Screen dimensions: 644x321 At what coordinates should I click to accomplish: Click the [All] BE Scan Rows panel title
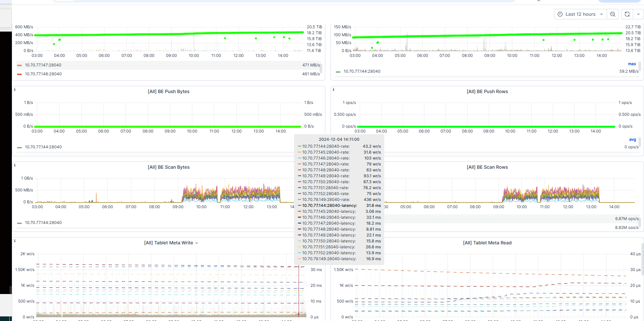tap(487, 167)
